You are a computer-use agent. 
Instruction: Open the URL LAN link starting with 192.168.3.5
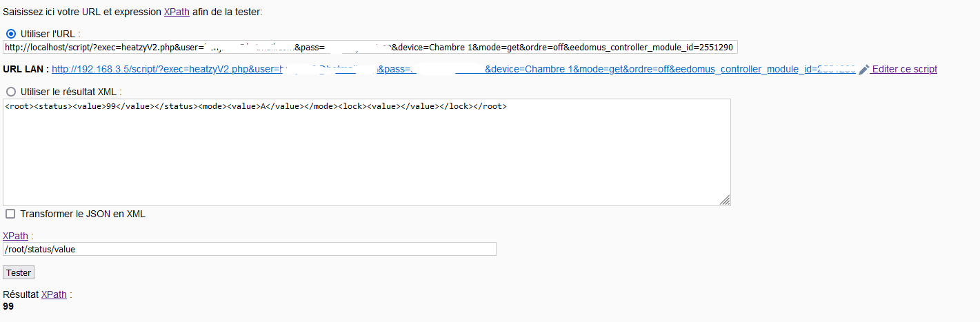pos(448,70)
